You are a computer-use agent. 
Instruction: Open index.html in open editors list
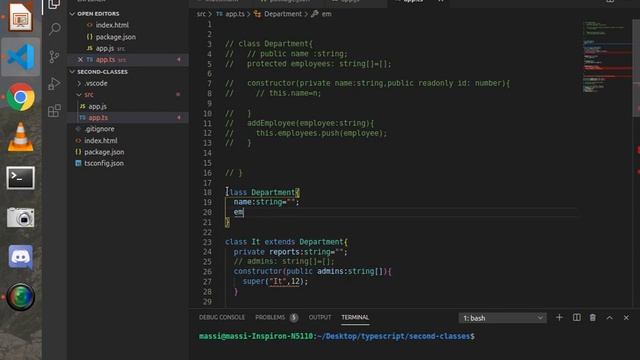112,25
